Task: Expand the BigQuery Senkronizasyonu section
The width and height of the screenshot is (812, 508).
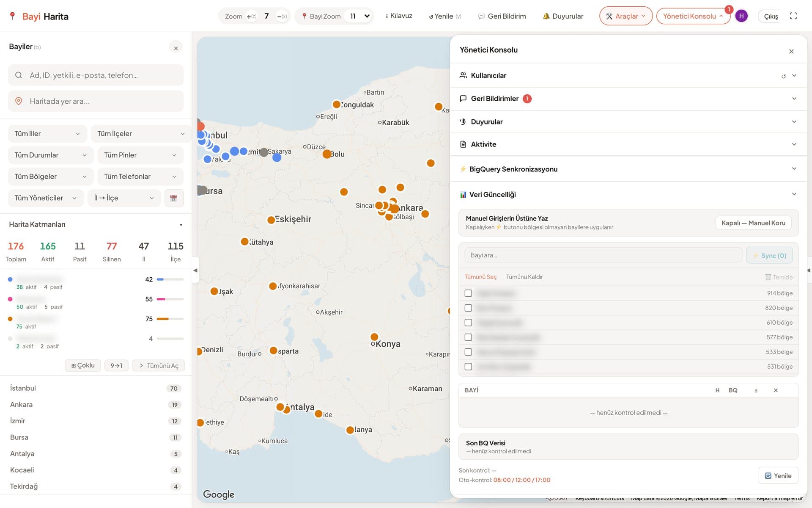Action: coord(628,169)
